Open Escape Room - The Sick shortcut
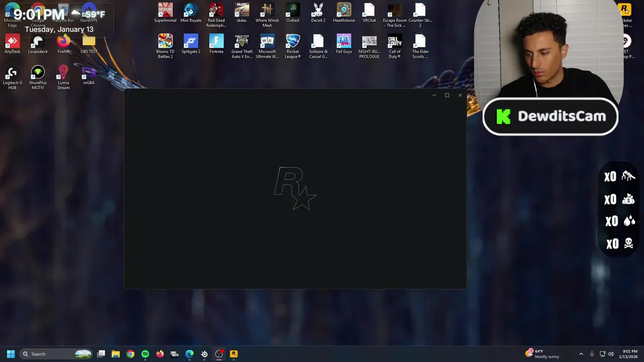The height and width of the screenshot is (362, 644). coord(395,15)
